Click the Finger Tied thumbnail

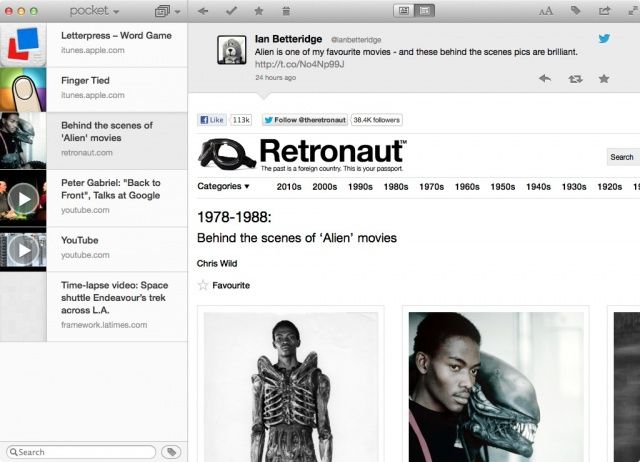[23, 90]
